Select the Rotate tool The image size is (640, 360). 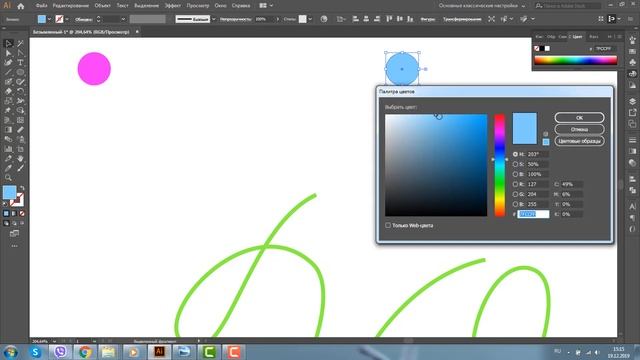tap(20, 91)
